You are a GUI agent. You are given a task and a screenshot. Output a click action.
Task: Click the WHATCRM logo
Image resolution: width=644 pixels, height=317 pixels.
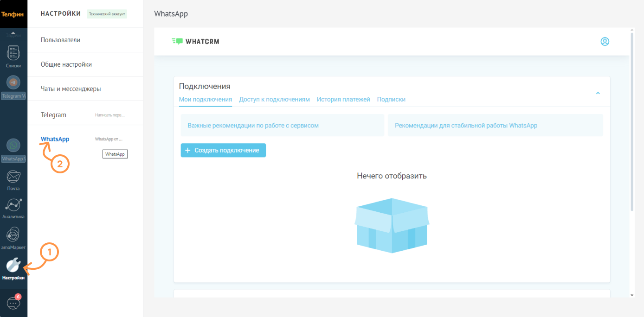click(x=195, y=41)
